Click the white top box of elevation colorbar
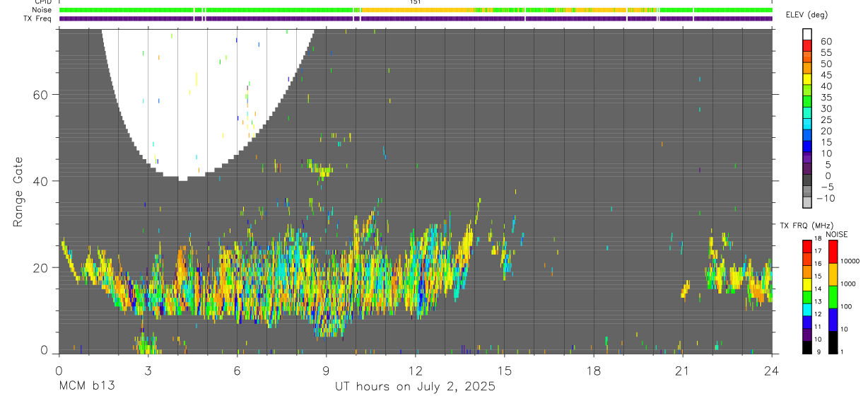 (807, 35)
